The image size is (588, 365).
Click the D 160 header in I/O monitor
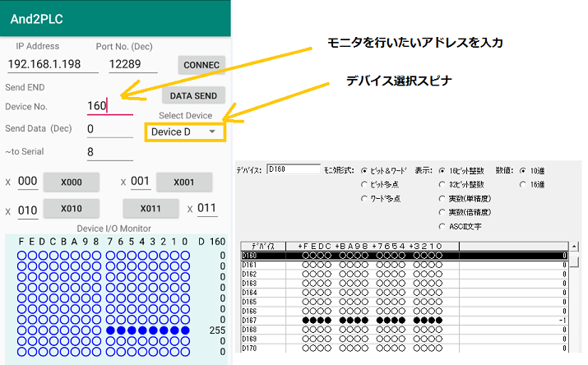click(212, 242)
